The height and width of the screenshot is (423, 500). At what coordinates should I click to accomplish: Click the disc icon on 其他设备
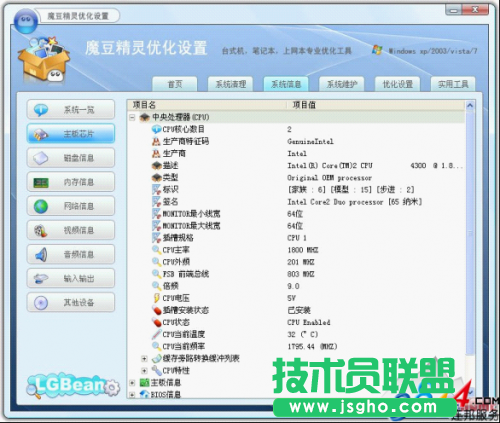pos(41,303)
